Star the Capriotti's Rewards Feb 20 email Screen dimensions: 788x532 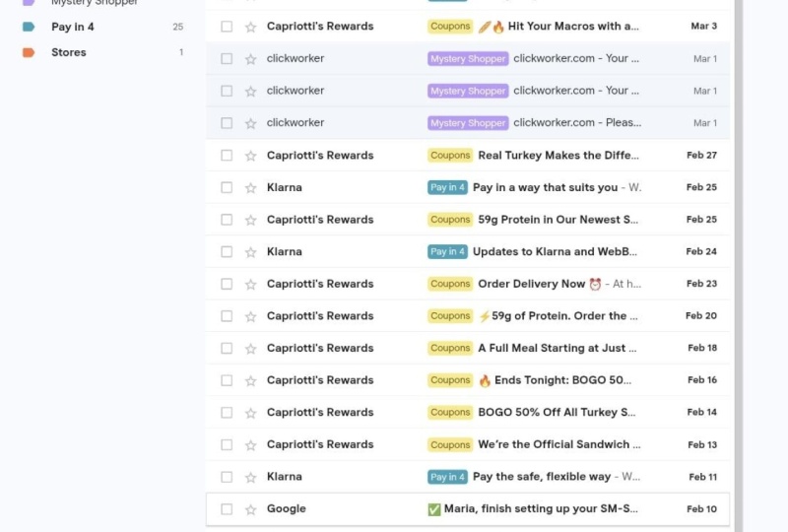[251, 316]
